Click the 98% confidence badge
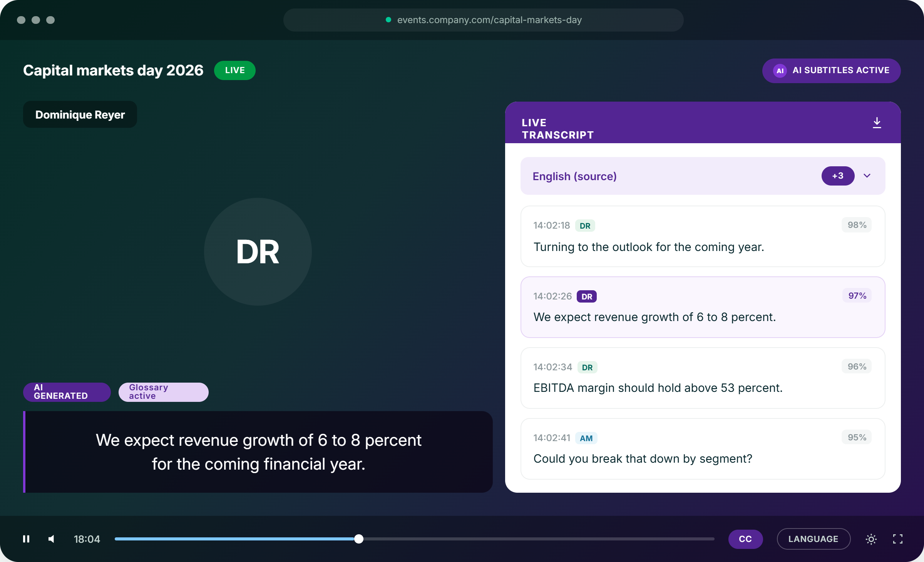 (857, 225)
